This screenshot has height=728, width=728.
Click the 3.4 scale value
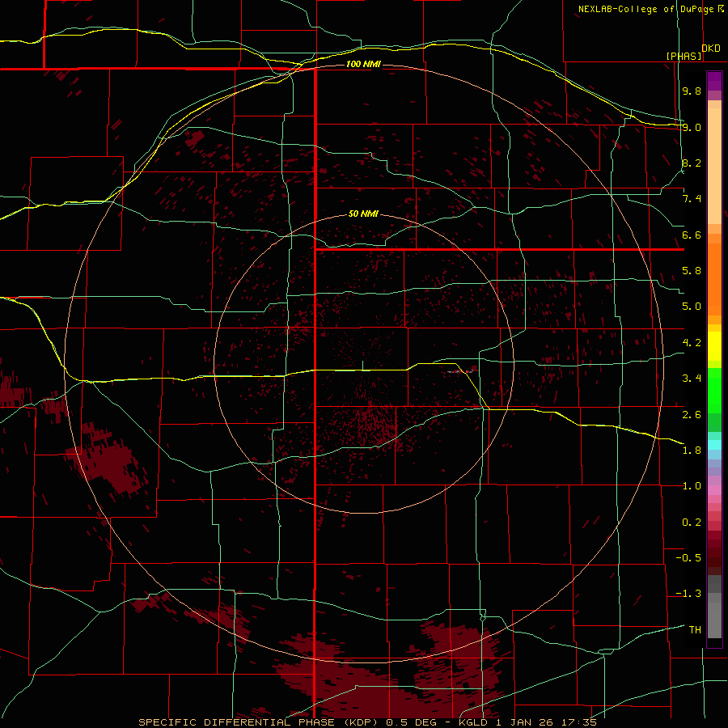pos(692,379)
